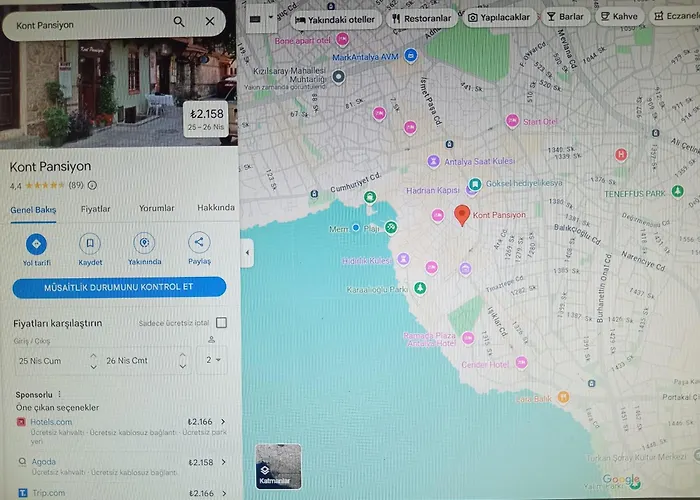The image size is (700, 500).
Task: Switch to the Yorumlar tab
Action: click(156, 208)
